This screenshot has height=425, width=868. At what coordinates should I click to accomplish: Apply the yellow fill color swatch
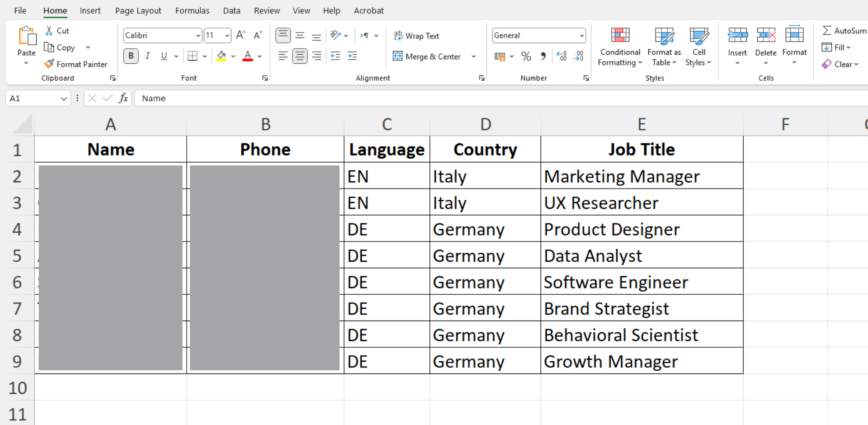pyautogui.click(x=221, y=56)
